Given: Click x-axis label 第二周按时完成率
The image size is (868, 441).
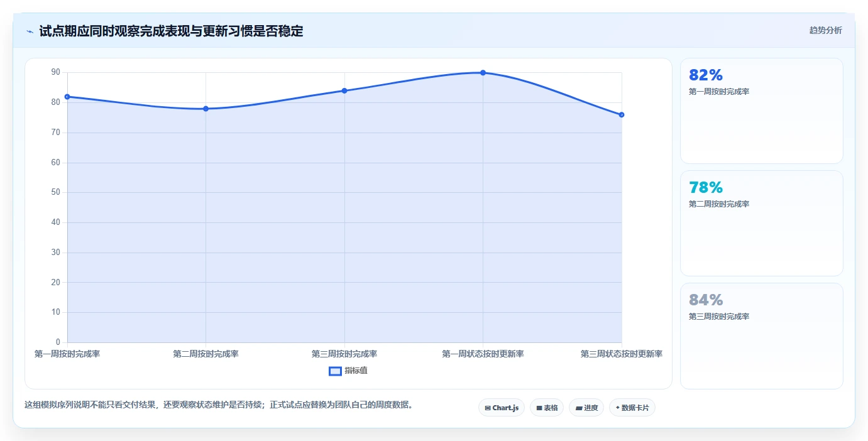Looking at the screenshot, I should [x=206, y=354].
